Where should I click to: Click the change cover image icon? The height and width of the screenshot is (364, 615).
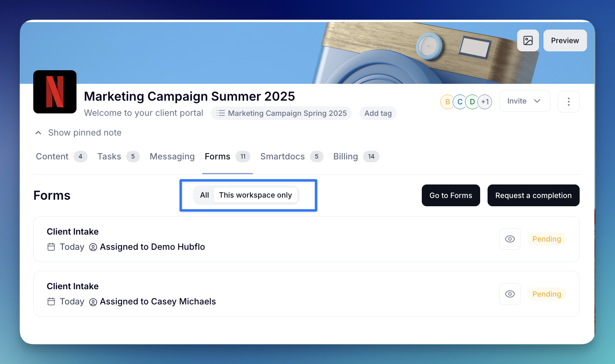pyautogui.click(x=528, y=41)
